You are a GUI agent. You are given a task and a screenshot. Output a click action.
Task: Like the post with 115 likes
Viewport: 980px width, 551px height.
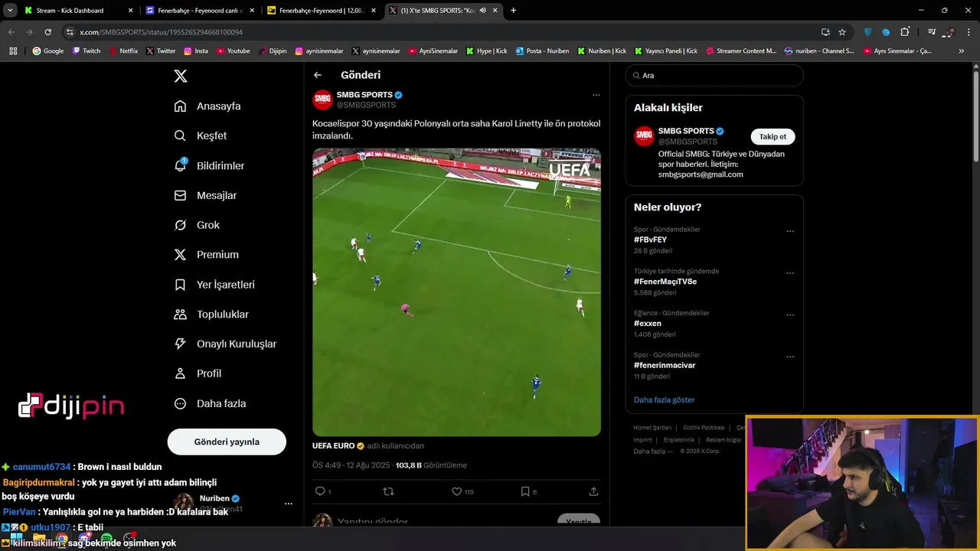pos(456,491)
